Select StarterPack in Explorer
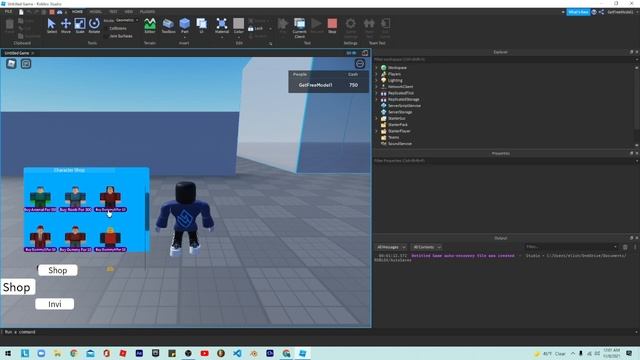 pos(398,124)
